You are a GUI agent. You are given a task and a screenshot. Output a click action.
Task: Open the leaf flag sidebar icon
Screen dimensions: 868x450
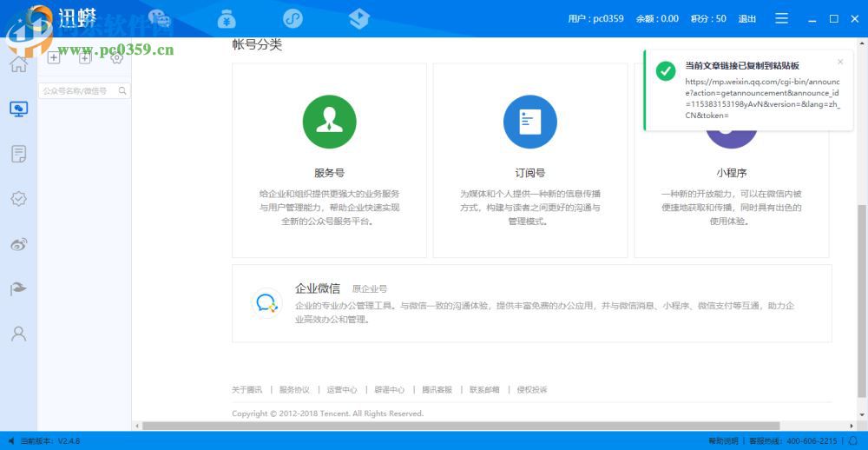coord(19,288)
